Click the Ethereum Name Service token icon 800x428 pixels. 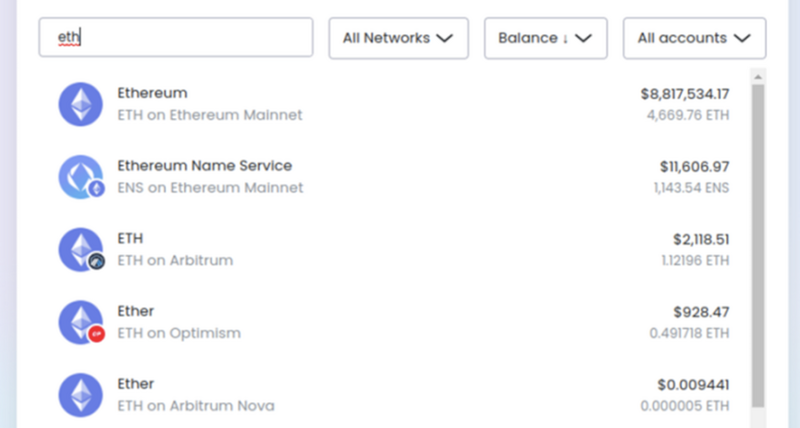[81, 177]
